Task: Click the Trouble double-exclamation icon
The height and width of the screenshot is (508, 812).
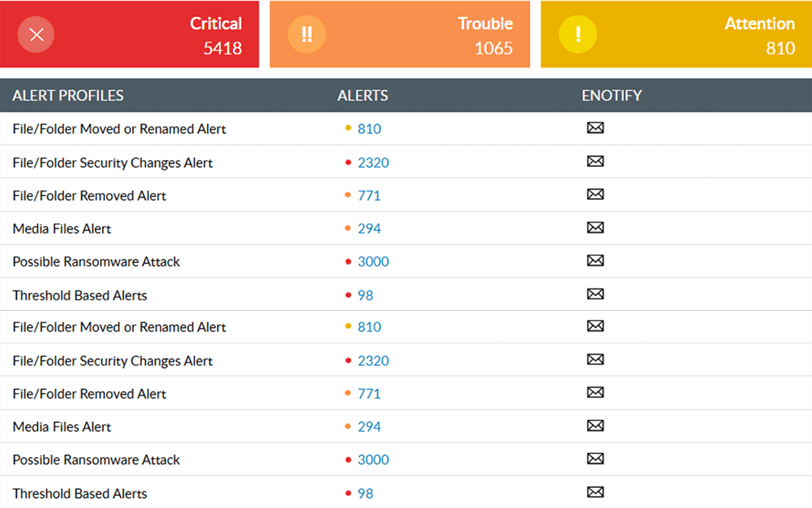Action: (x=306, y=34)
